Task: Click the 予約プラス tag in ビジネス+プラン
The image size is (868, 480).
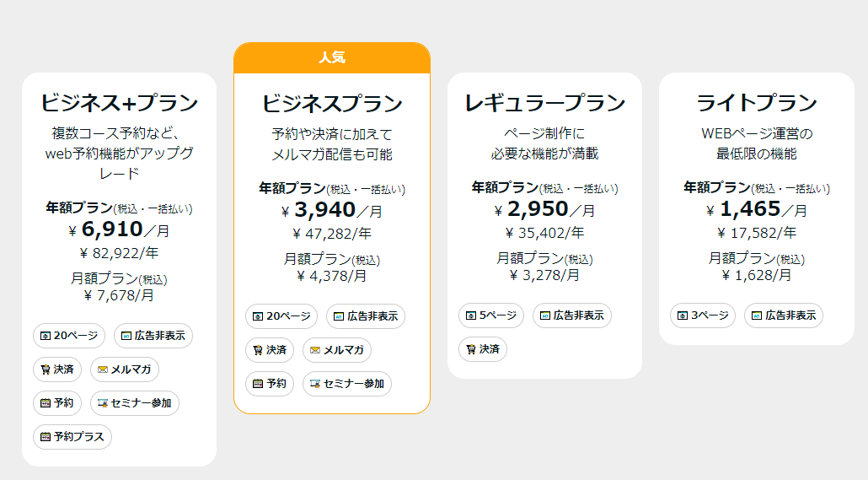Action: click(72, 437)
